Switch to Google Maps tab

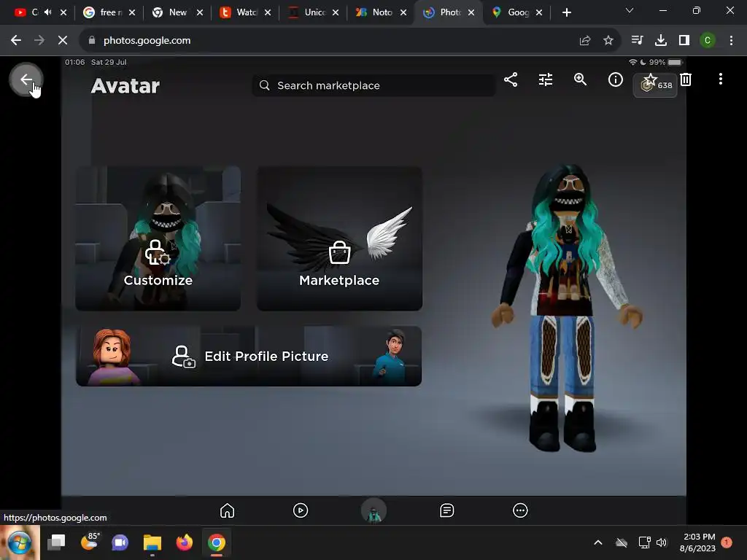(x=516, y=12)
